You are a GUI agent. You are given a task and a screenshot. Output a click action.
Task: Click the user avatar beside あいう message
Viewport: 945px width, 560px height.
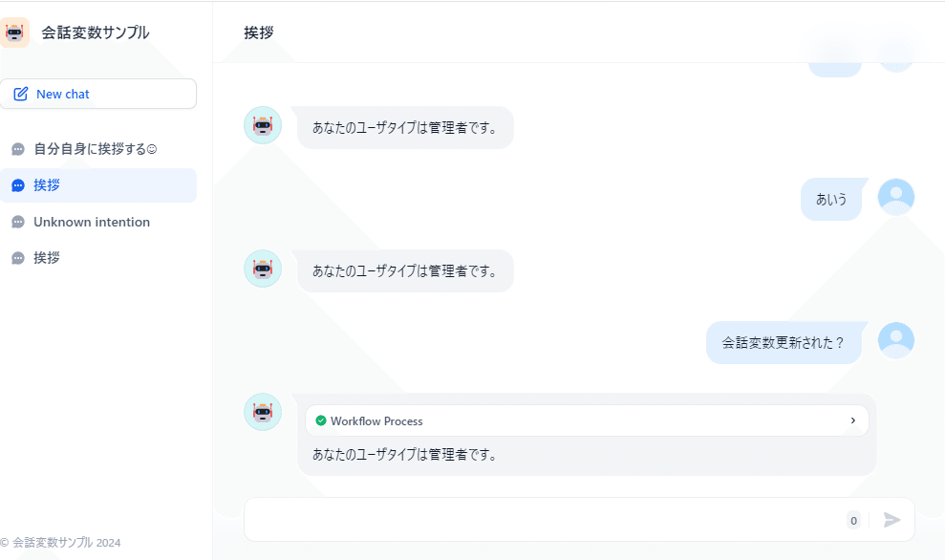pyautogui.click(x=896, y=197)
